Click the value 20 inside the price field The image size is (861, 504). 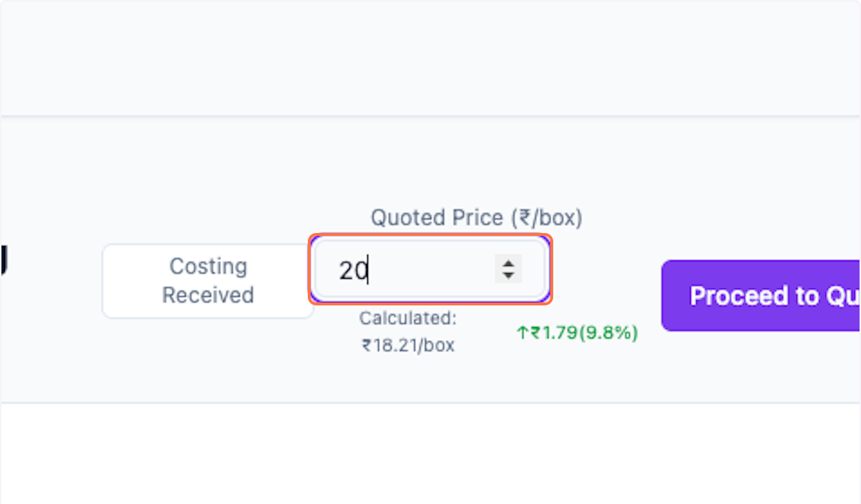(352, 270)
